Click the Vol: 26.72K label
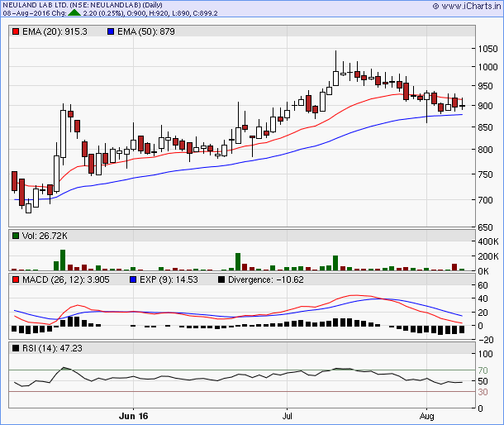Screen dimensions: 504x425 click(x=45, y=236)
